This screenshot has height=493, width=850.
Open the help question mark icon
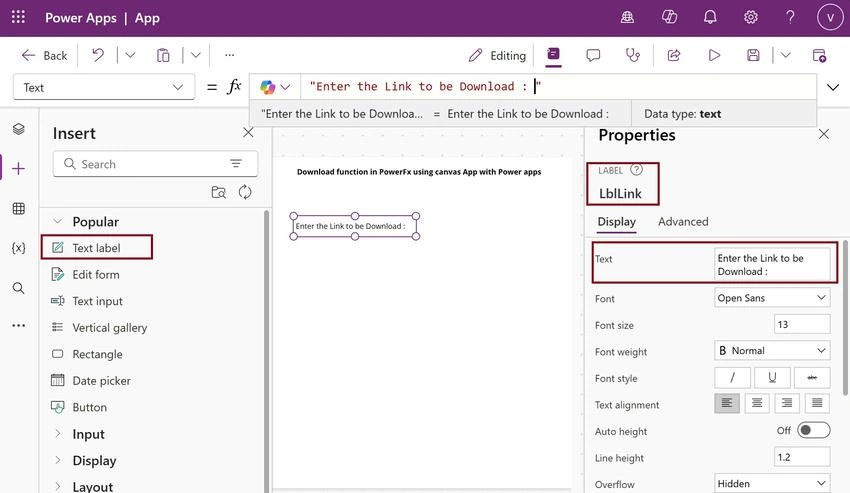coord(790,17)
